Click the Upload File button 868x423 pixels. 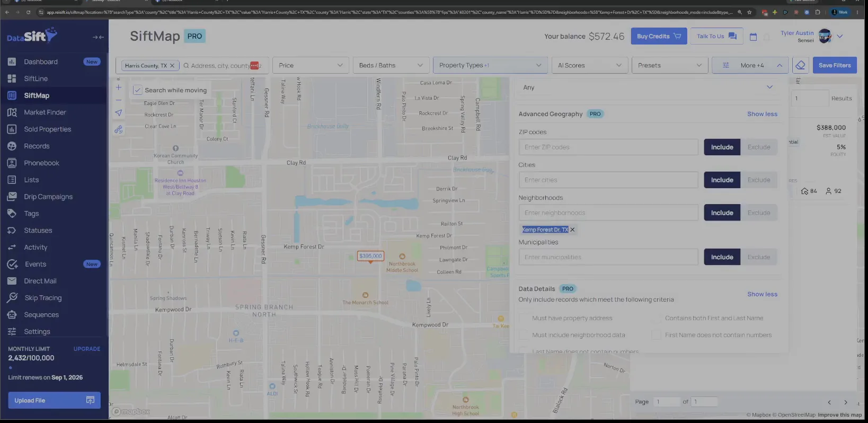pyautogui.click(x=54, y=400)
